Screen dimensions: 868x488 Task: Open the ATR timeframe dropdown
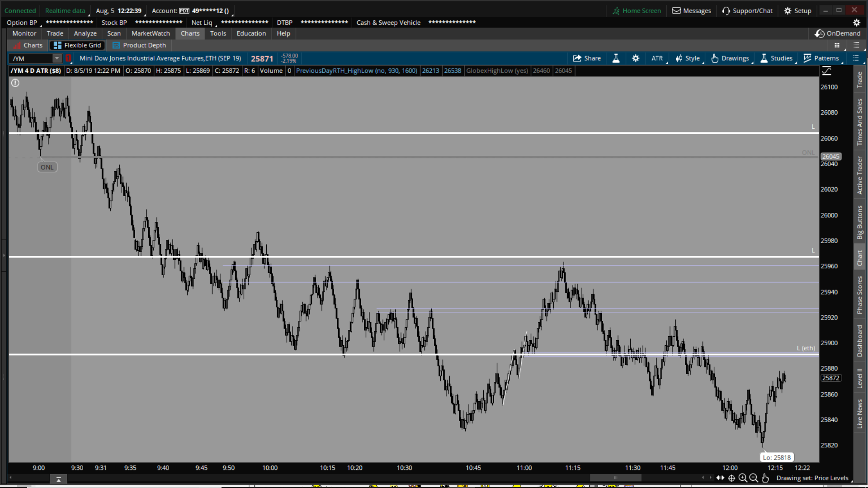(x=658, y=58)
